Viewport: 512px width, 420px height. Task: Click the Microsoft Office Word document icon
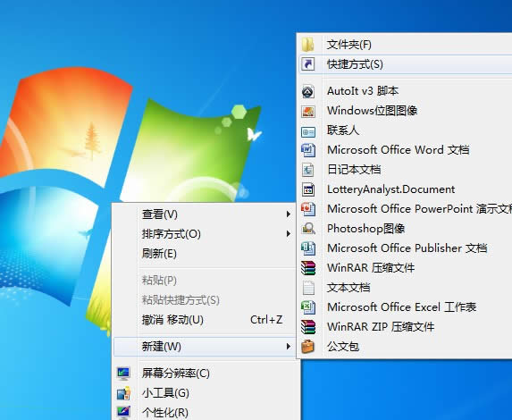point(308,150)
